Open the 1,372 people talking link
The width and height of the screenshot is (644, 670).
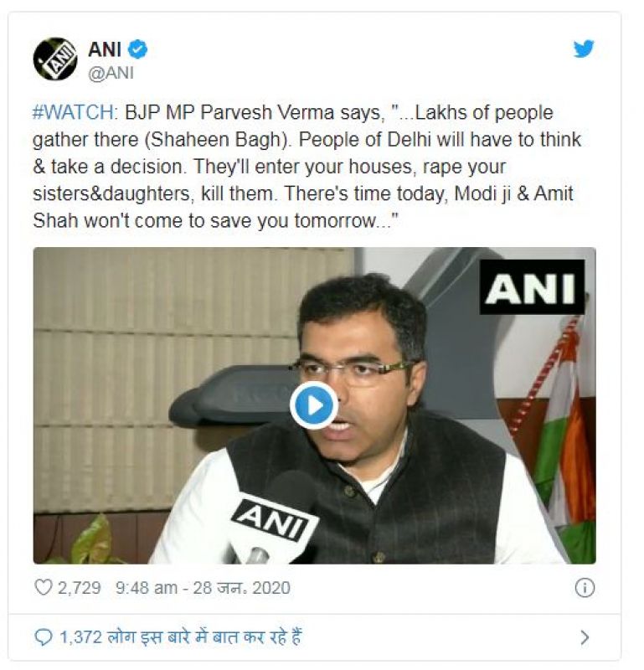(181, 637)
